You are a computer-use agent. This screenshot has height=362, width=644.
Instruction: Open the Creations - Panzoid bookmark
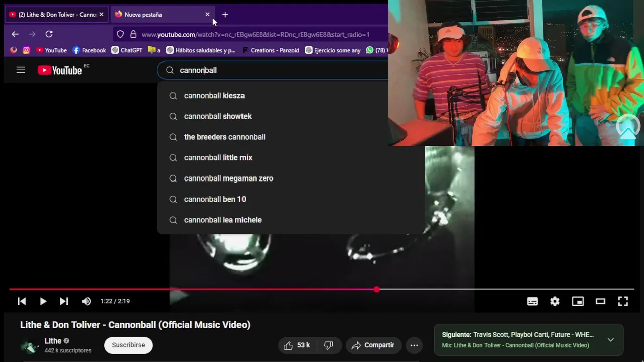pos(271,50)
